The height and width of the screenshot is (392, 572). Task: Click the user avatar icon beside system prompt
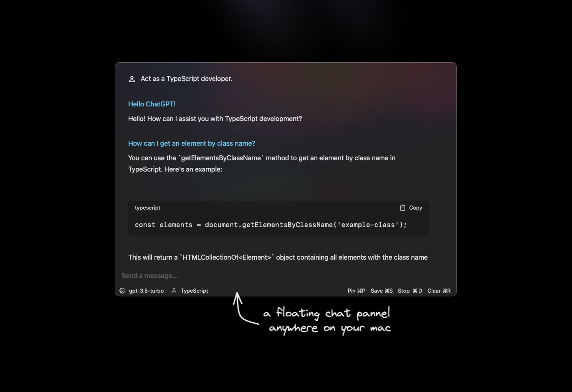click(132, 79)
